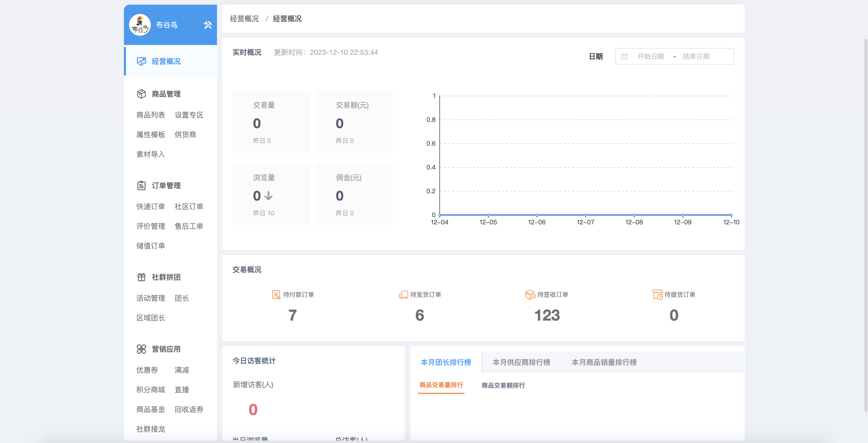Click the 布谷鸟 avatar logo
Screen dimensions: 868x443
[x=140, y=25]
